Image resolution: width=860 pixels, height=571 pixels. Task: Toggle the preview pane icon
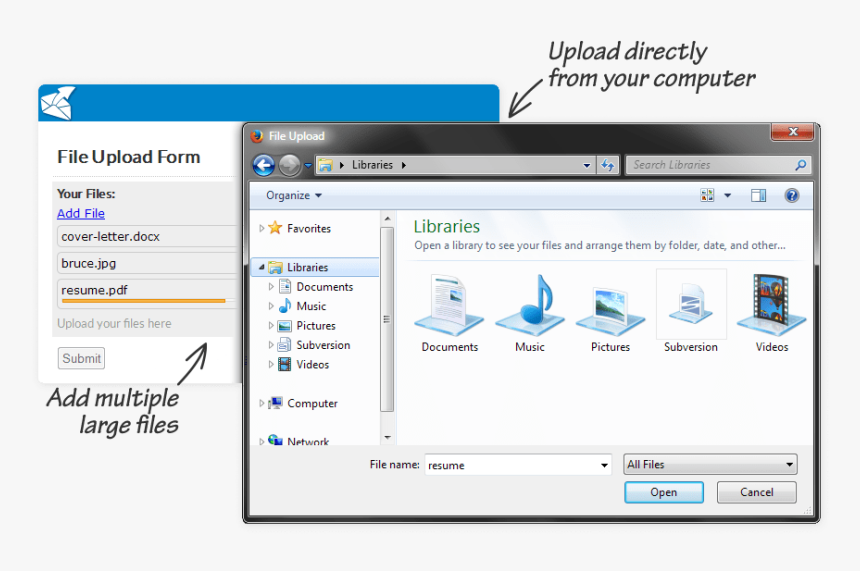[759, 195]
